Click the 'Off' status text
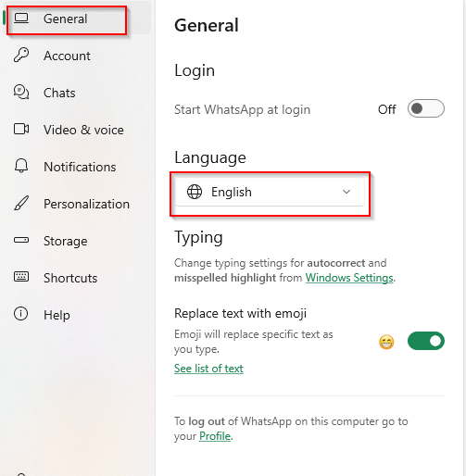This screenshot has width=466, height=476. pyautogui.click(x=386, y=109)
